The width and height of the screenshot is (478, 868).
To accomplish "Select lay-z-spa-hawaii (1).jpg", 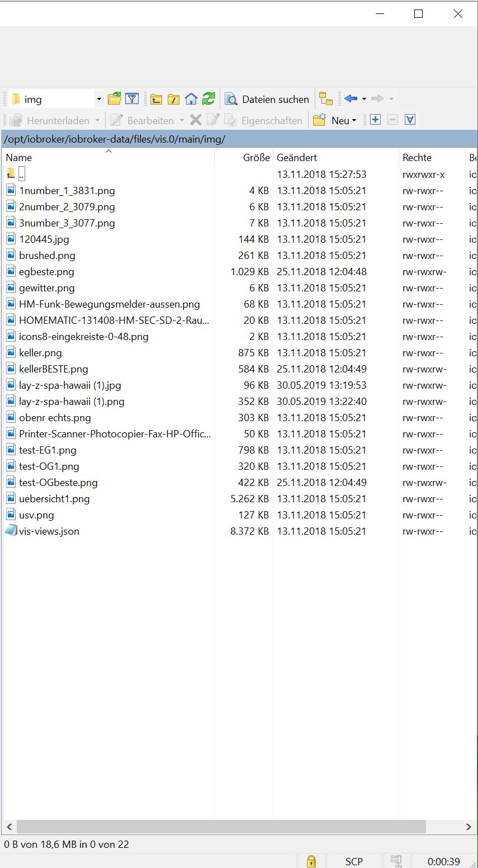I will point(70,385).
